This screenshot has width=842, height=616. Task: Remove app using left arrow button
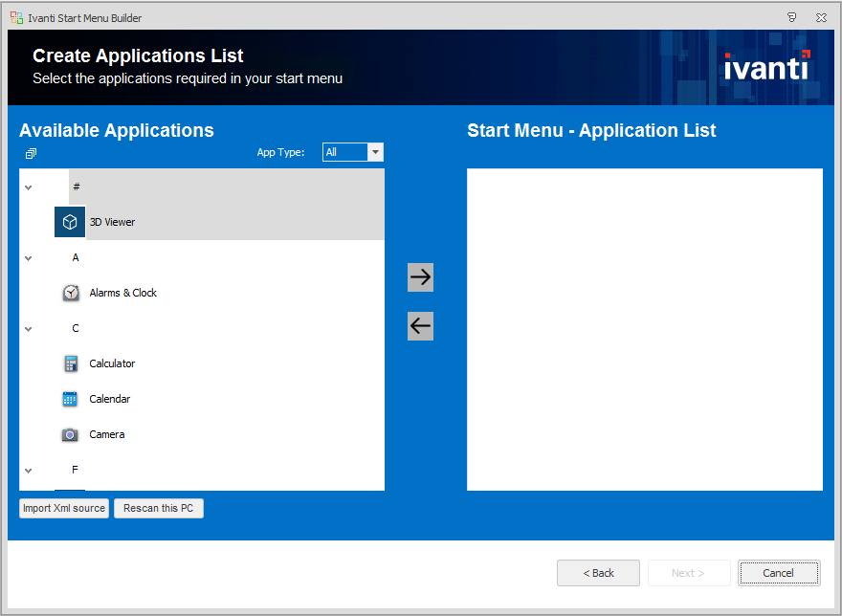(x=420, y=326)
